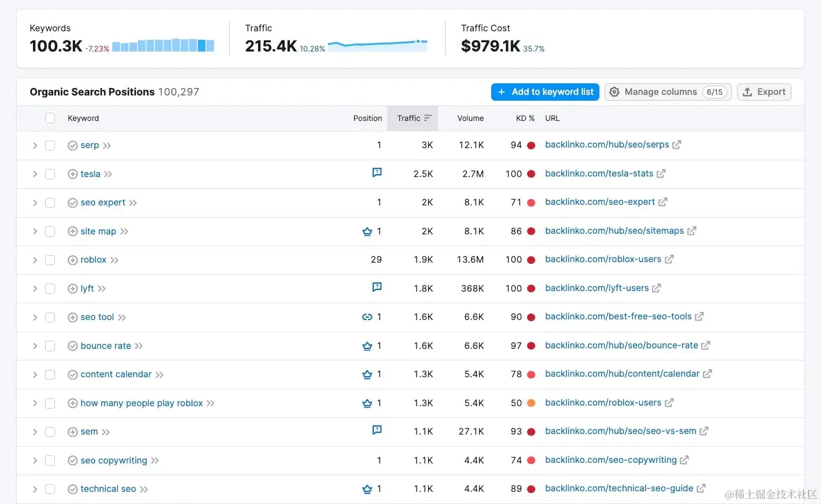Select the site map row checkbox

50,231
